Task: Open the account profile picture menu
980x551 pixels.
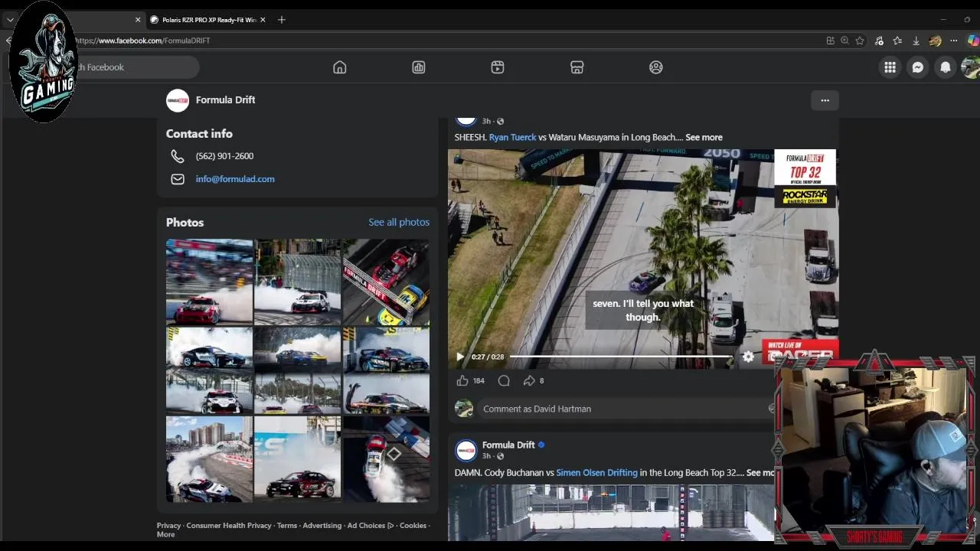Action: (971, 67)
